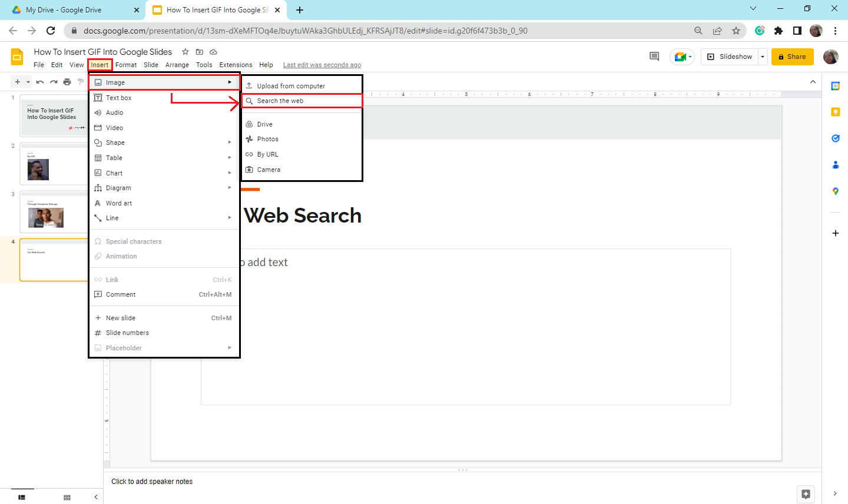The height and width of the screenshot is (504, 848).
Task: Select slide 3 thumbnail
Action: [54, 211]
